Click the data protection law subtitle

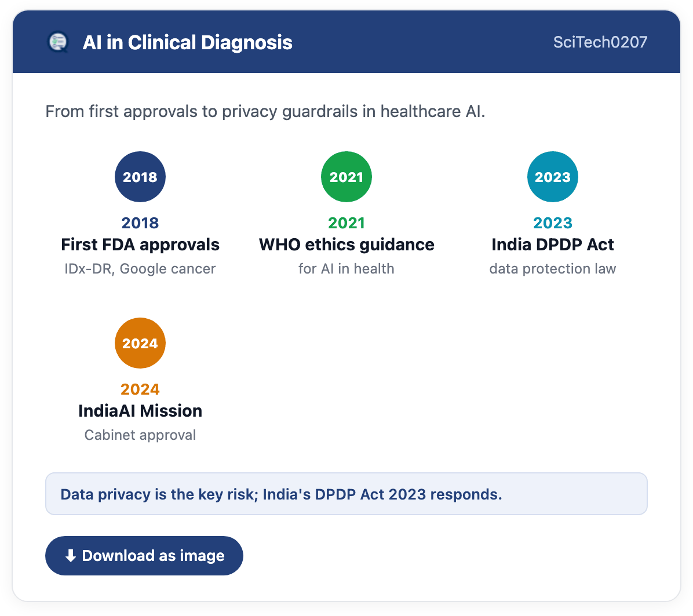click(x=552, y=269)
